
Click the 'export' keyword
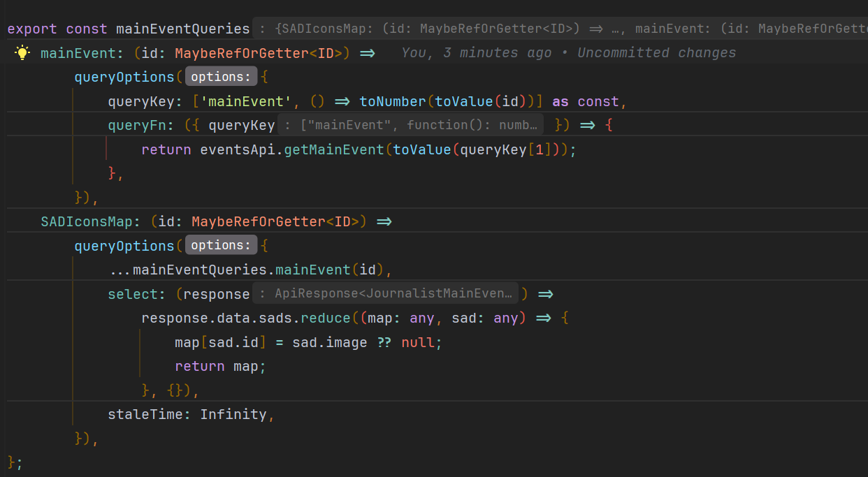pos(32,29)
